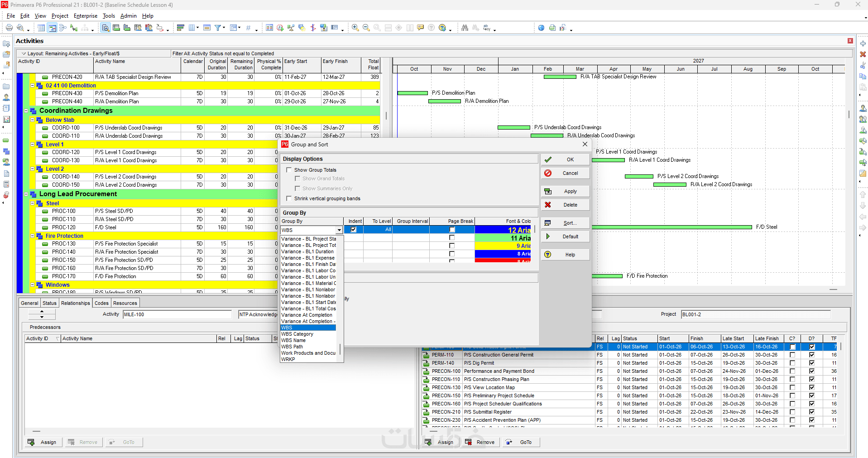Screen dimensions: 868x458
Task: Click the Find binoculars icon
Action: click(x=465, y=28)
